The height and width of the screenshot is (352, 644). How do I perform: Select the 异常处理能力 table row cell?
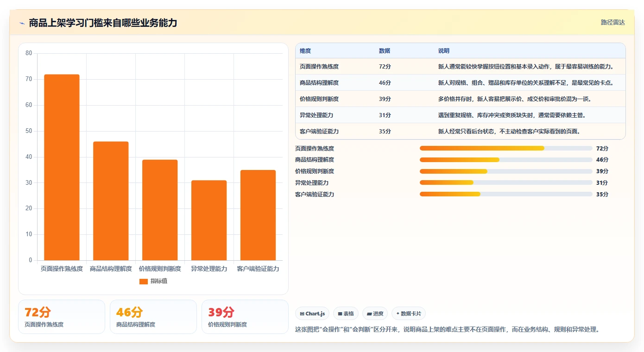click(x=316, y=115)
